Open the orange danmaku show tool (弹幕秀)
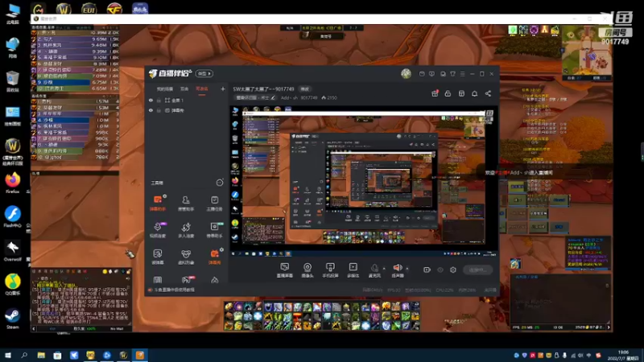 pyautogui.click(x=214, y=257)
